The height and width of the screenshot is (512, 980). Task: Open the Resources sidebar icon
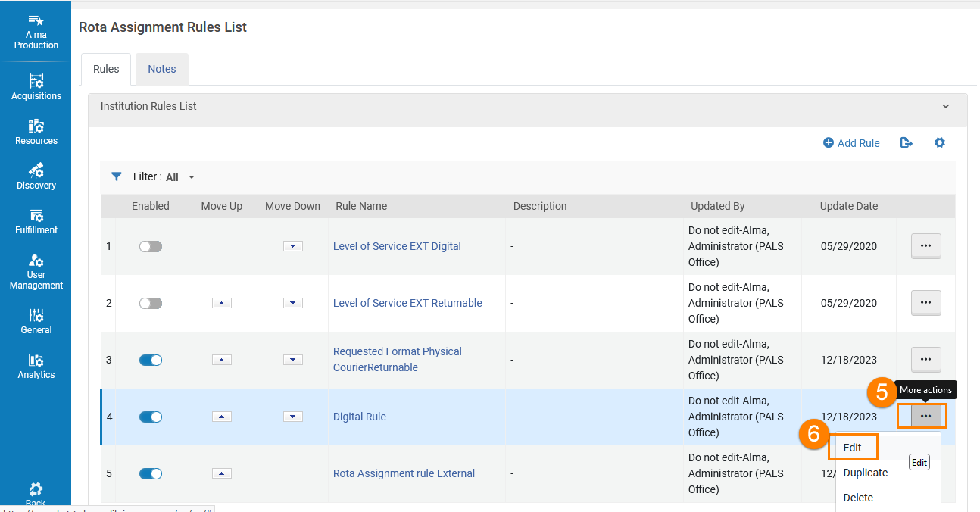pyautogui.click(x=36, y=131)
